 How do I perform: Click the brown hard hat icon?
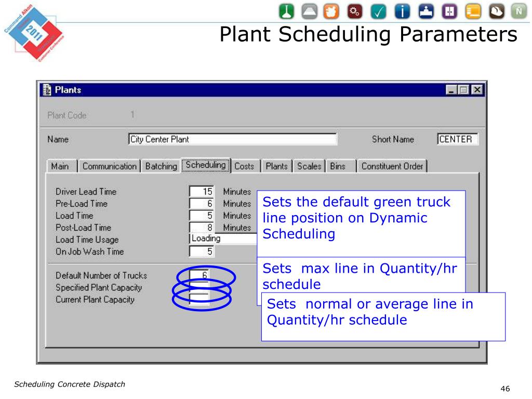496,11
